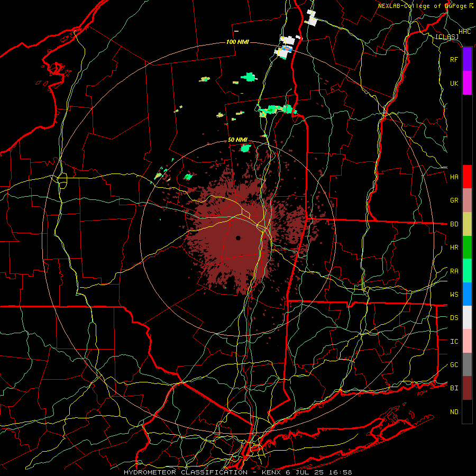Click the UK magenta legend swatch
Viewport: 476px width, 476px height.
pyautogui.click(x=467, y=83)
